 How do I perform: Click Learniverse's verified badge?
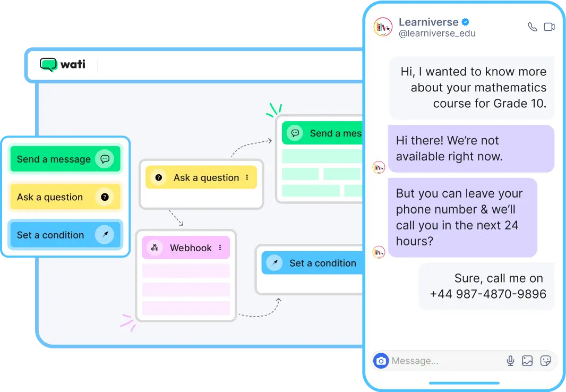tap(465, 22)
